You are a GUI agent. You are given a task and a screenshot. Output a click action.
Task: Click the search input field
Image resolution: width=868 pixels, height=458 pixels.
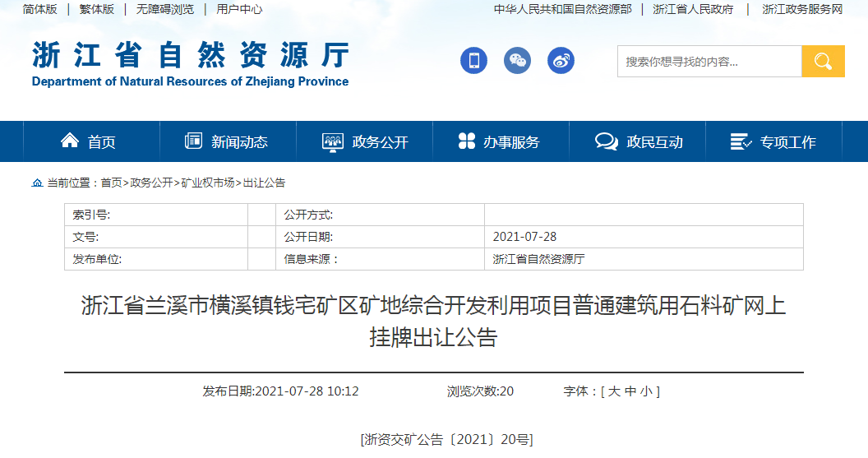[709, 62]
